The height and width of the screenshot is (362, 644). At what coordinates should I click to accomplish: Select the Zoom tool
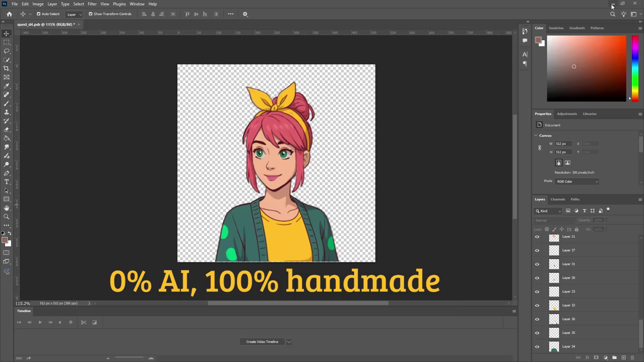(x=7, y=217)
